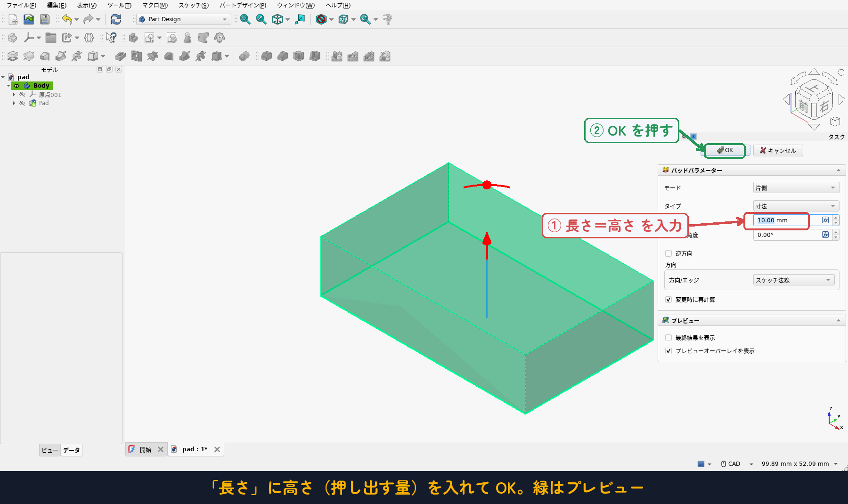
Task: Disable プレビューオーバーレイを表示 checkbox
Action: [x=669, y=351]
